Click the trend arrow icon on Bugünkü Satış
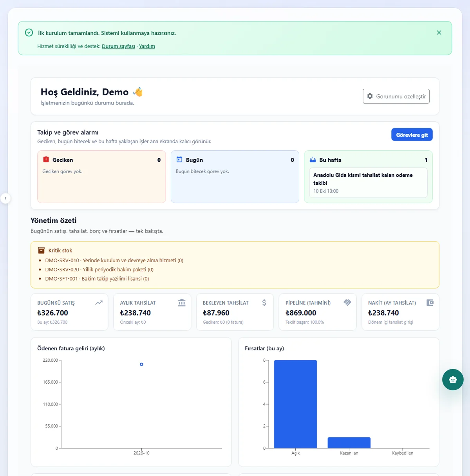This screenshot has height=476, width=470. [99, 303]
